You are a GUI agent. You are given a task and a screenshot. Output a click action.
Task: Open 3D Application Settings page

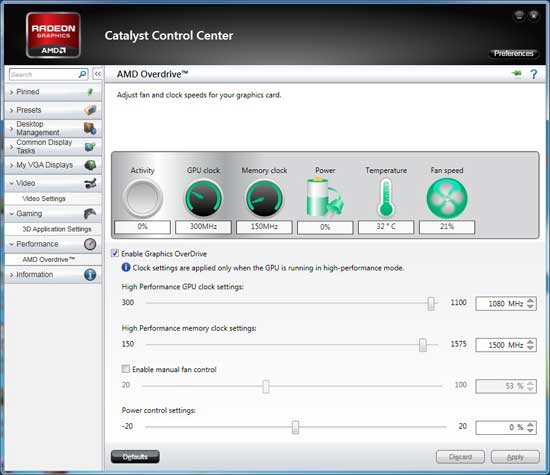point(57,229)
